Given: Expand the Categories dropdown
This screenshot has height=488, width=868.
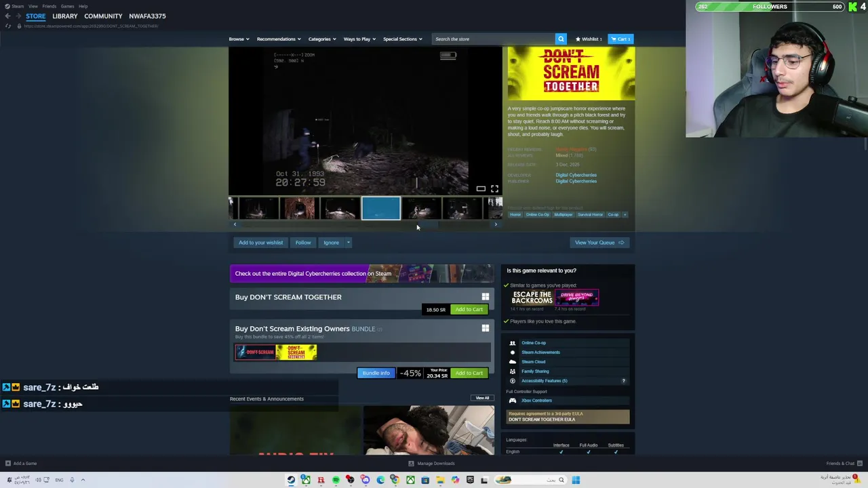Looking at the screenshot, I should (x=322, y=39).
